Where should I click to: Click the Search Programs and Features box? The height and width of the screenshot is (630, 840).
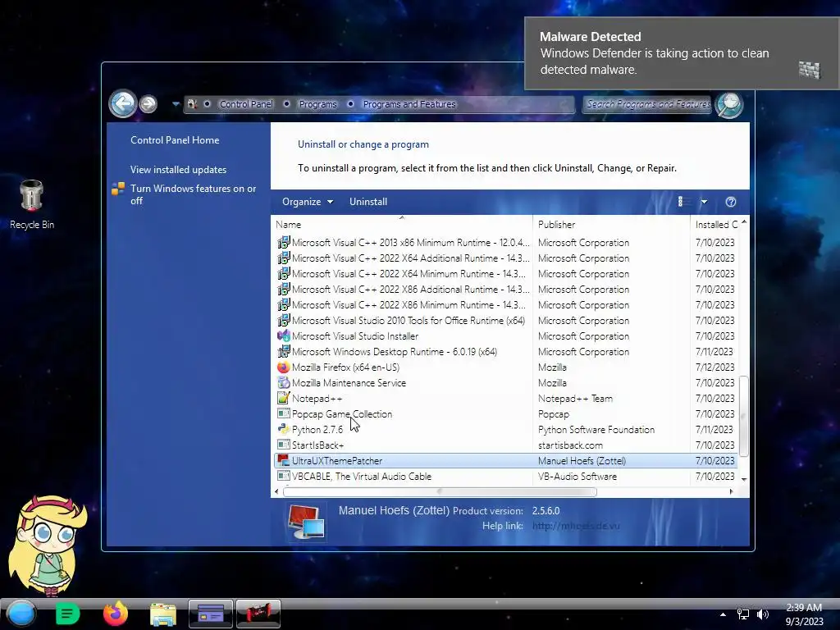pos(647,104)
